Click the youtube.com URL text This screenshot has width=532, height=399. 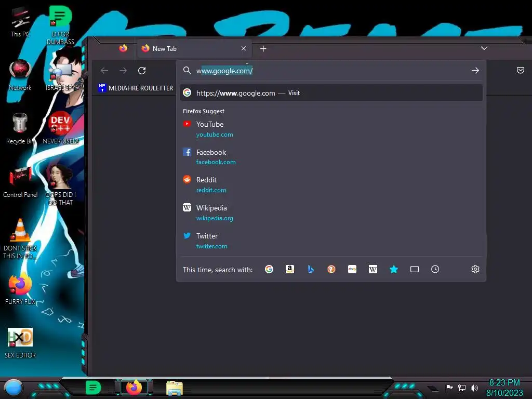coord(215,135)
